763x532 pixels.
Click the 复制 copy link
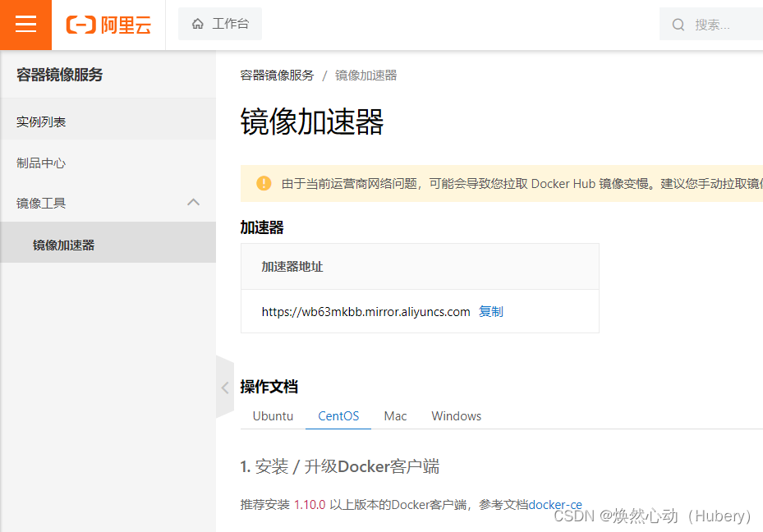pos(490,311)
